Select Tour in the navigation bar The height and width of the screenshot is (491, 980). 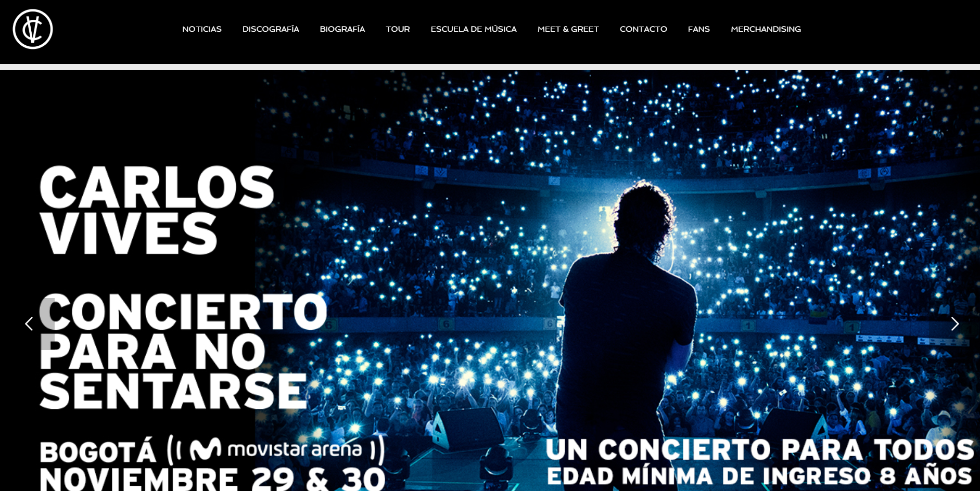pyautogui.click(x=398, y=29)
